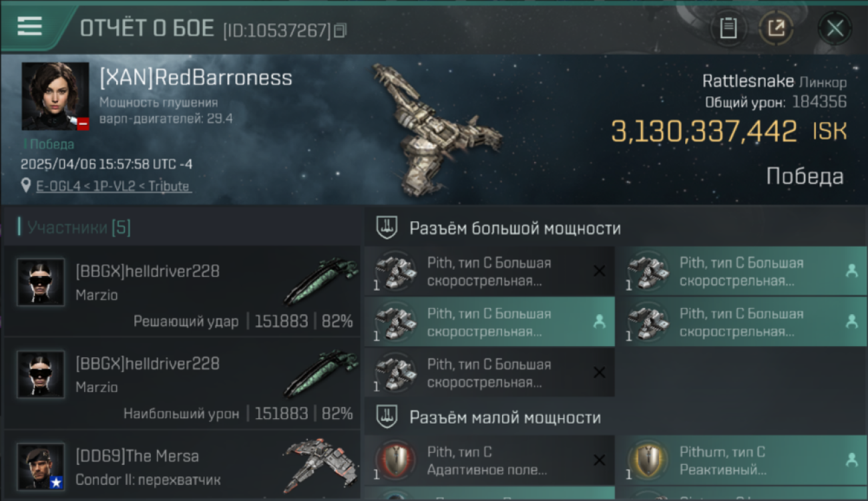The width and height of the screenshot is (868, 501).
Task: Select Pithum type C Reactive module
Action: coord(742,461)
